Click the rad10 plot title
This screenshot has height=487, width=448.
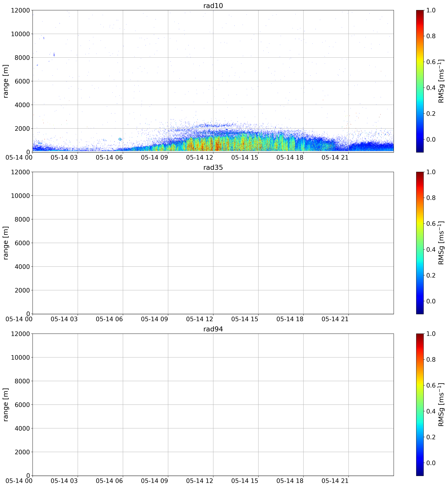tap(213, 6)
